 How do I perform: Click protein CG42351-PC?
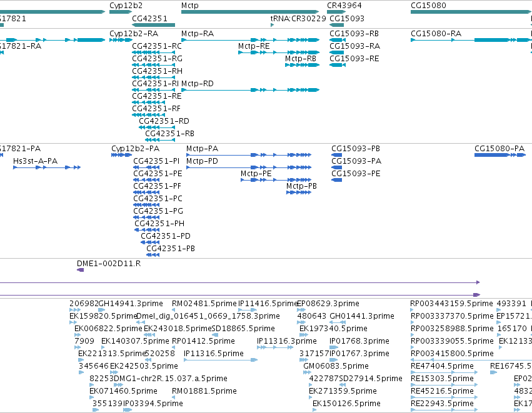coord(158,199)
